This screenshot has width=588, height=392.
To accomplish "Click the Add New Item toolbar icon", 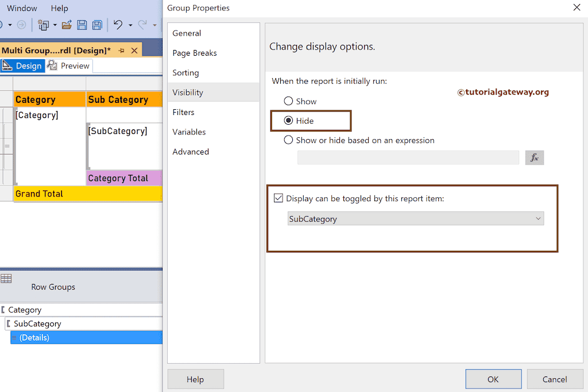I will click(42, 25).
